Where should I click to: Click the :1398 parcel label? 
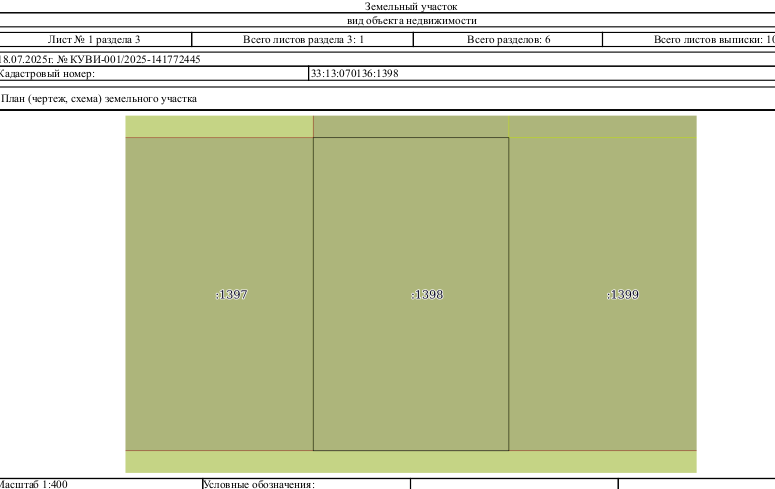coord(427,295)
